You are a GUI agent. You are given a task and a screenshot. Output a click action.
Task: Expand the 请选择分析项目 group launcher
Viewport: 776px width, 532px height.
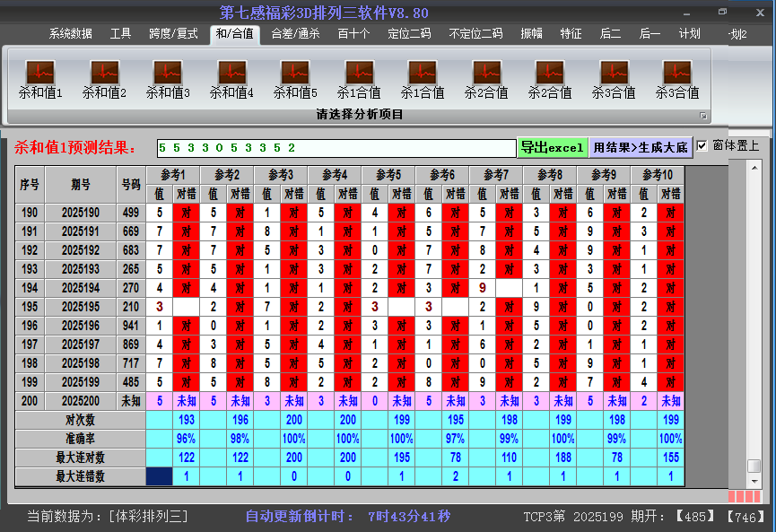(x=702, y=116)
